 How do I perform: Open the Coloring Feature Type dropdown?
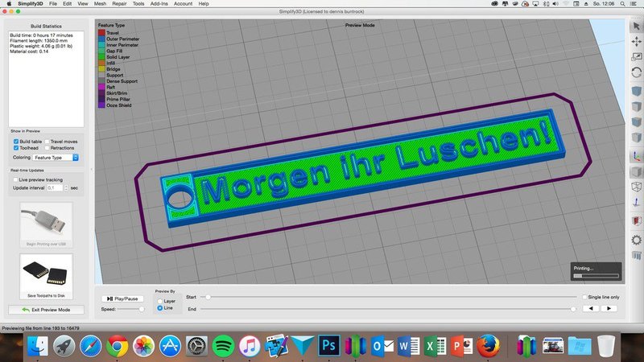point(56,158)
